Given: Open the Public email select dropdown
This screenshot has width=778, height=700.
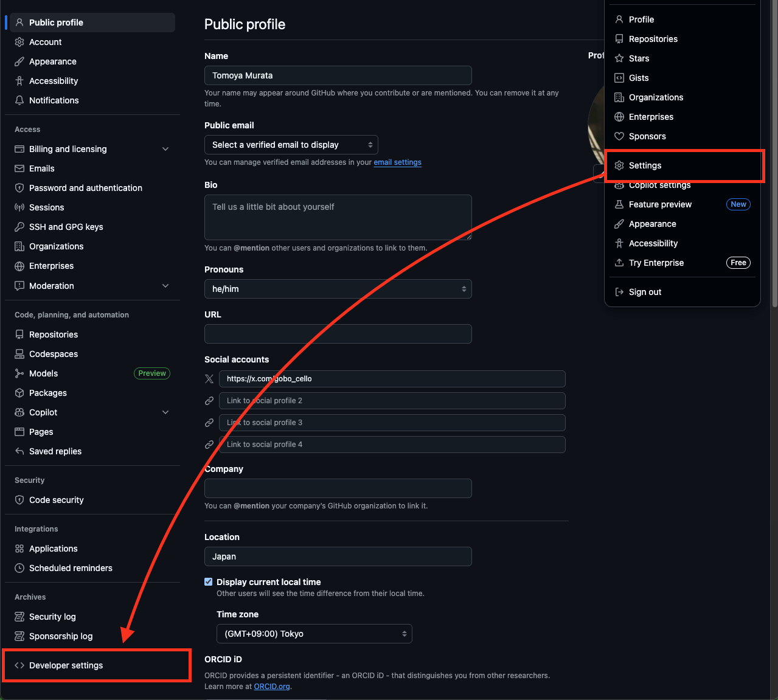Looking at the screenshot, I should click(x=291, y=145).
